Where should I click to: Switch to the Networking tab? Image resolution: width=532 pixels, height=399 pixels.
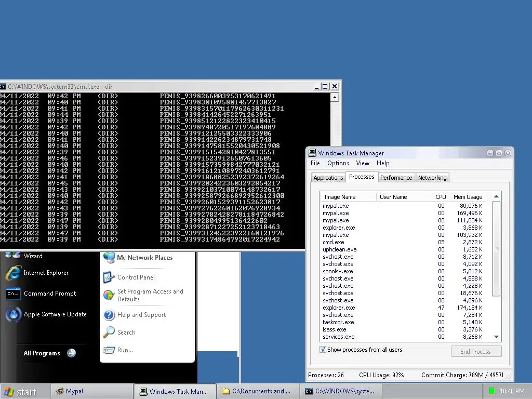[x=432, y=178]
